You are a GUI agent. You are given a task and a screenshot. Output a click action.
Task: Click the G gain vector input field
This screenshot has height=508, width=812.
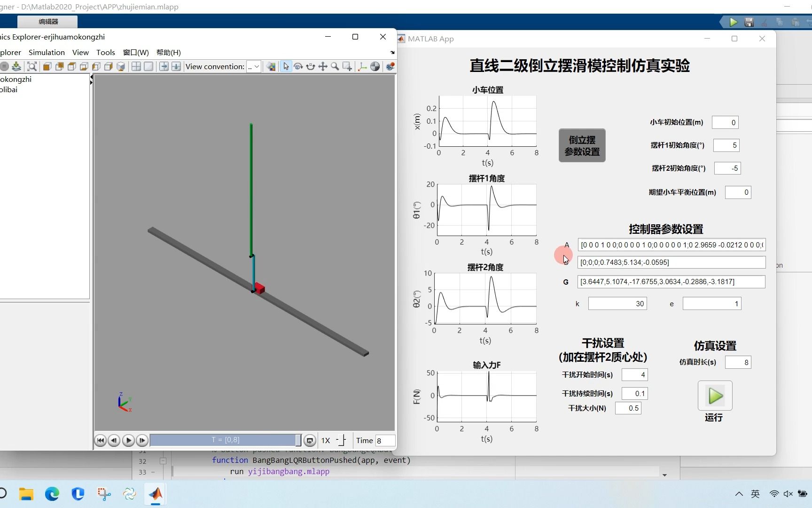pos(671,282)
